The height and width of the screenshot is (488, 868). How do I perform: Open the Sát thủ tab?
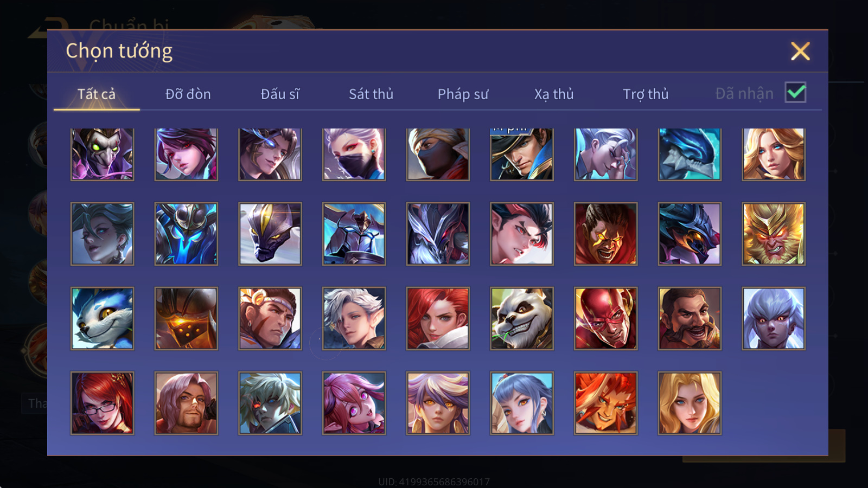[x=371, y=94]
